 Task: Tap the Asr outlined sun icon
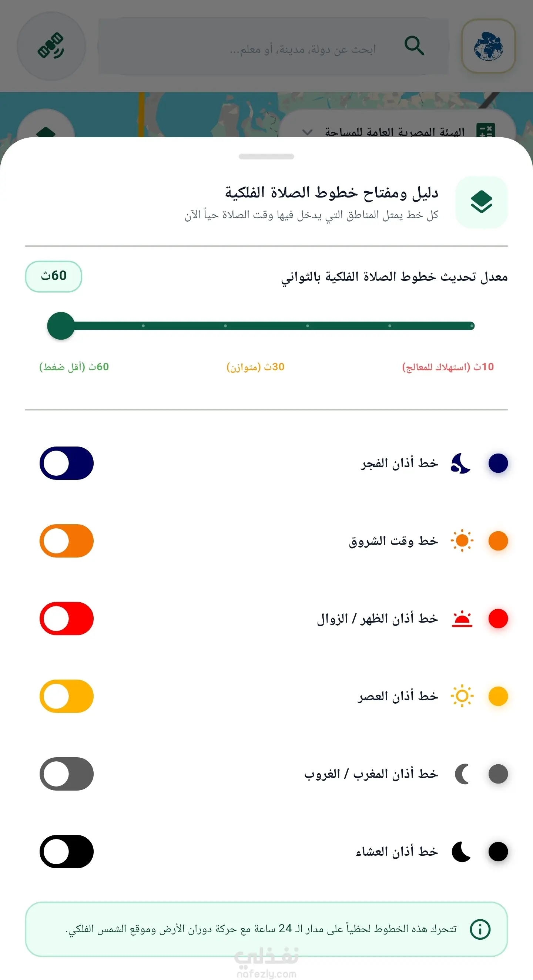tap(462, 696)
